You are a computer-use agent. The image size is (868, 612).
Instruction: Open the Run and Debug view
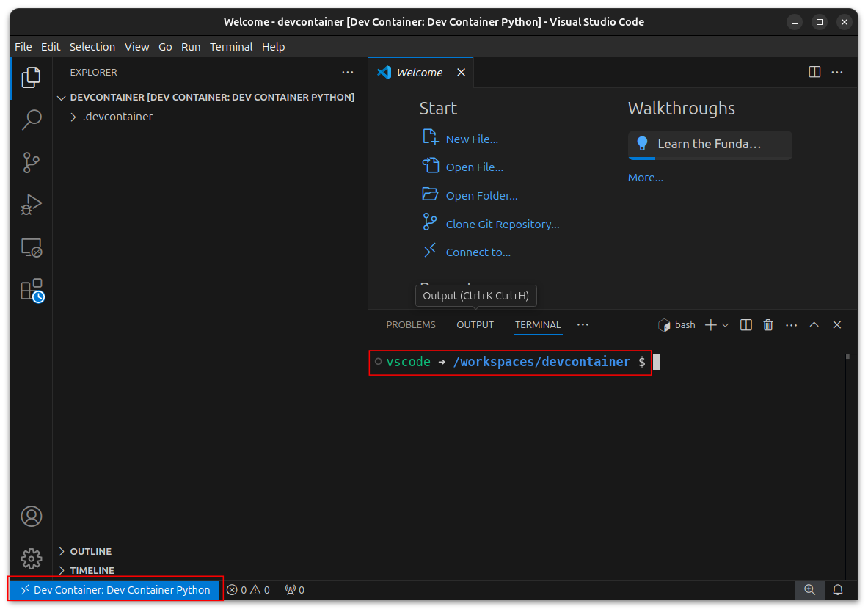pyautogui.click(x=31, y=205)
